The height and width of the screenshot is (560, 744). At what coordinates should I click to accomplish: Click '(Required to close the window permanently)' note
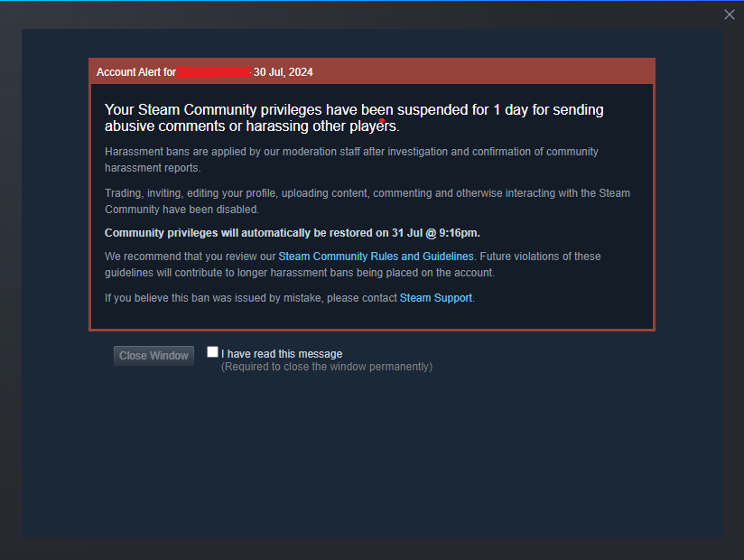327,367
